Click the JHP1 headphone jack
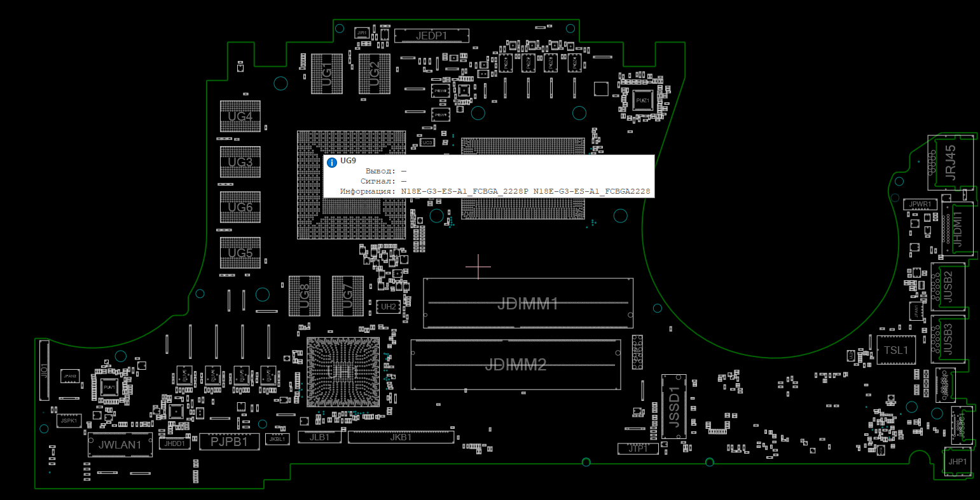980x500 pixels. [x=957, y=462]
